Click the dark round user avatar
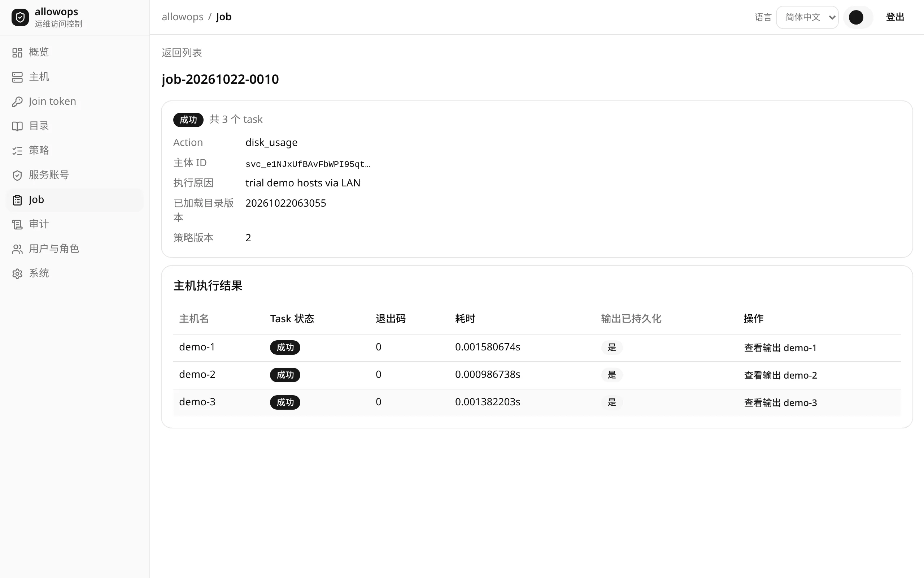 [x=856, y=17]
